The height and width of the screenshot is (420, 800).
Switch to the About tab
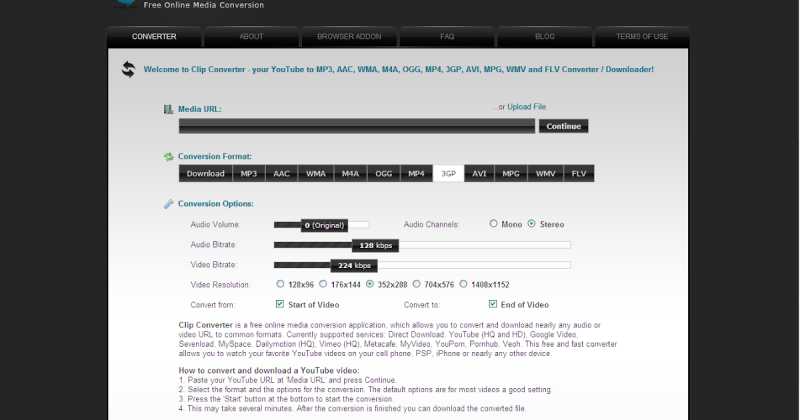tap(252, 37)
